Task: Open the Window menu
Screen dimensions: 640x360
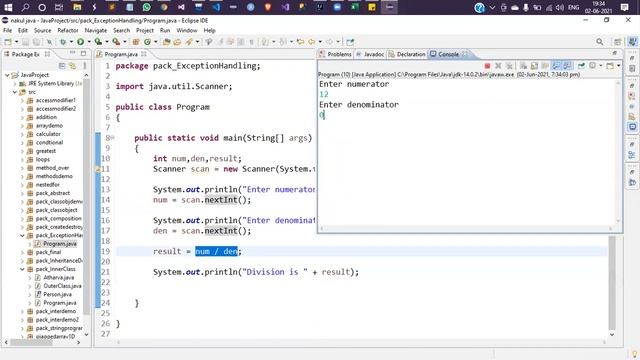Action: click(x=187, y=31)
